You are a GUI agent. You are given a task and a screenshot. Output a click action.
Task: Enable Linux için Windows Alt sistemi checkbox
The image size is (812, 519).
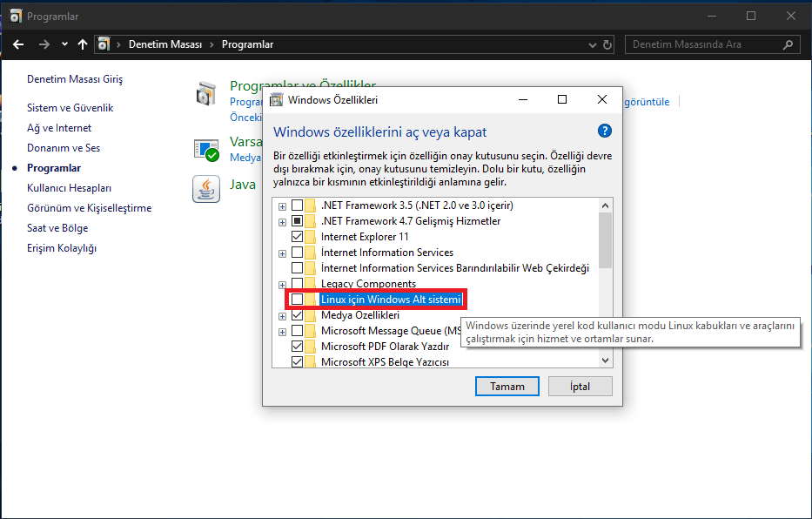click(x=298, y=300)
